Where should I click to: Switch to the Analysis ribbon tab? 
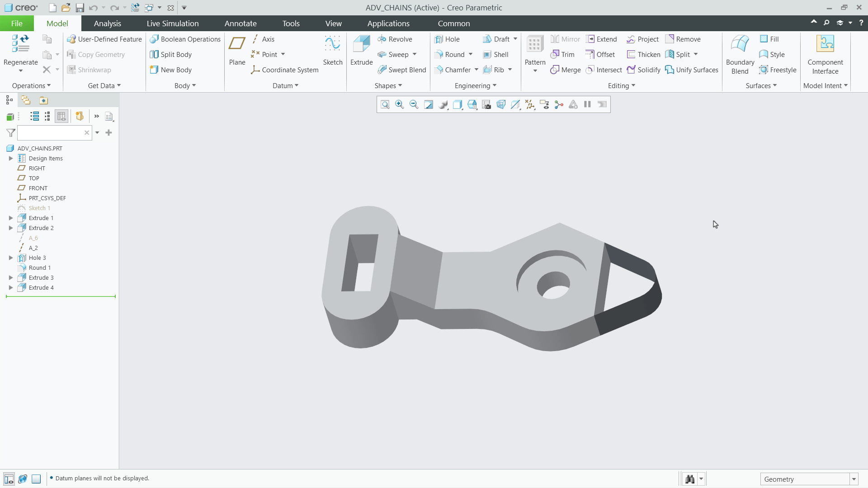click(108, 23)
